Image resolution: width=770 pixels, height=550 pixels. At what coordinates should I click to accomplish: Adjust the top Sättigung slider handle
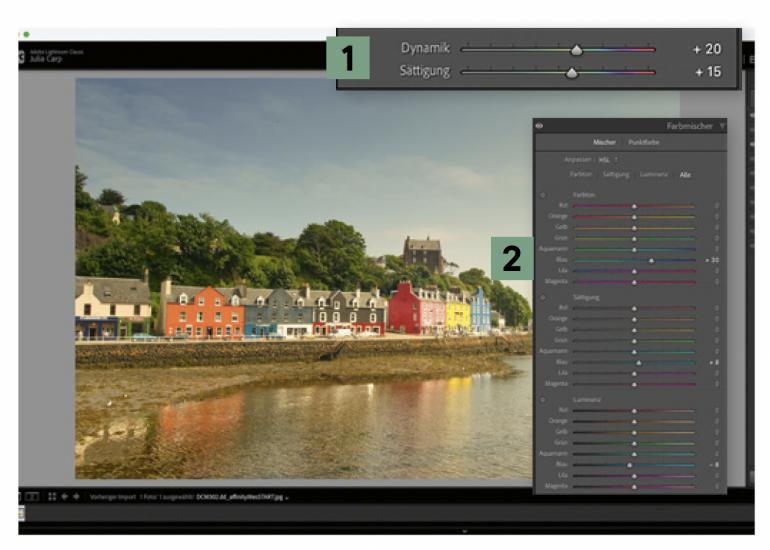click(x=572, y=73)
